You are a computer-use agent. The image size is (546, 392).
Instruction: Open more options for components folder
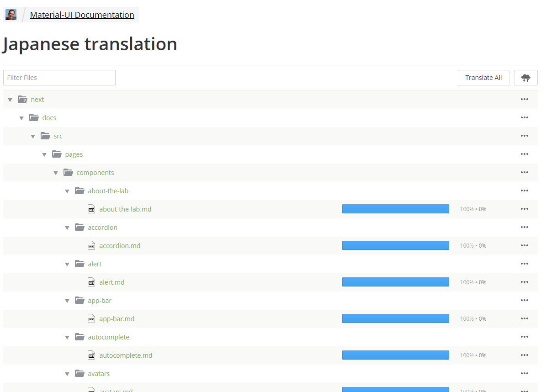(525, 172)
